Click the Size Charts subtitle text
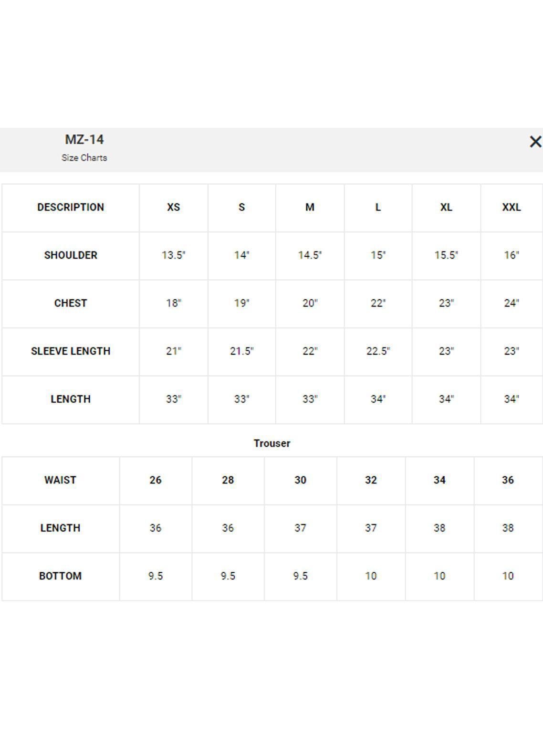 (84, 157)
